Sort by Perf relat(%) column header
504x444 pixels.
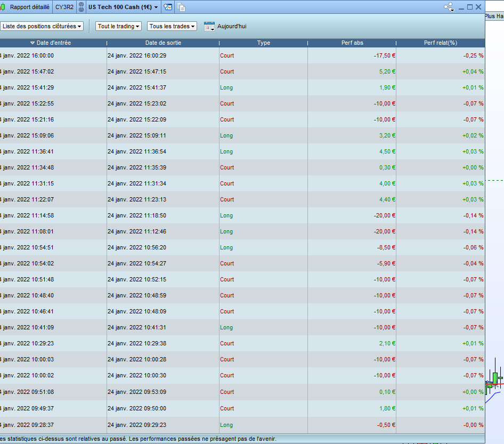tap(440, 43)
